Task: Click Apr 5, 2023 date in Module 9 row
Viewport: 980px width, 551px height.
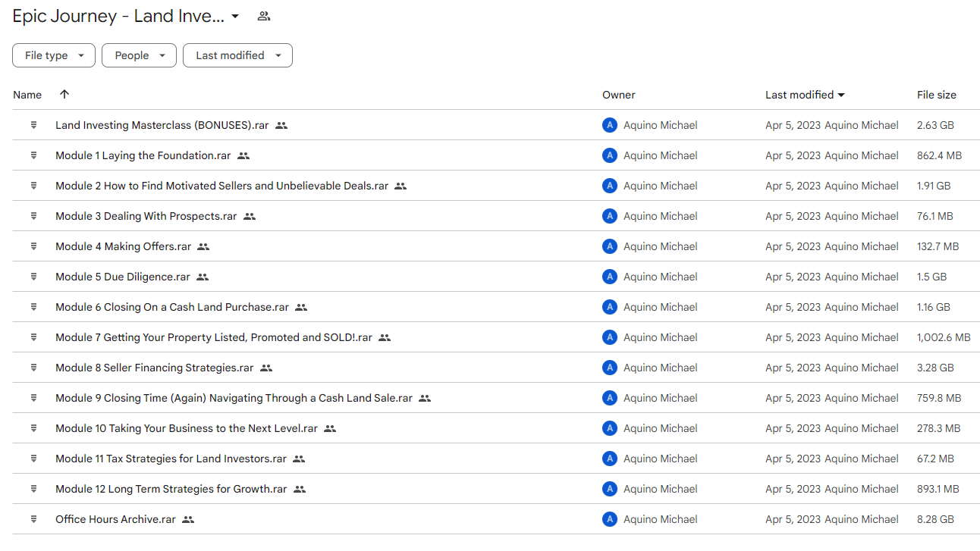Action: 793,398
